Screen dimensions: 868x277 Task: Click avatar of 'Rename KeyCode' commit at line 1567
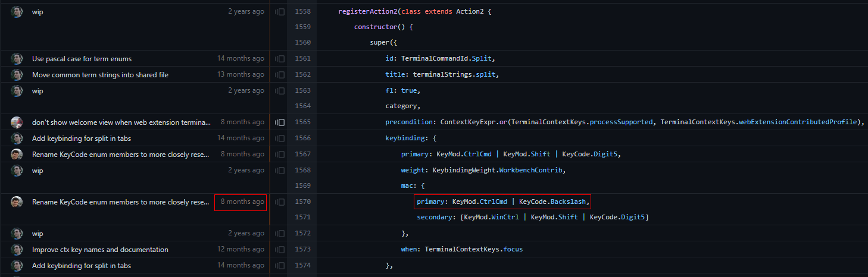(x=17, y=154)
